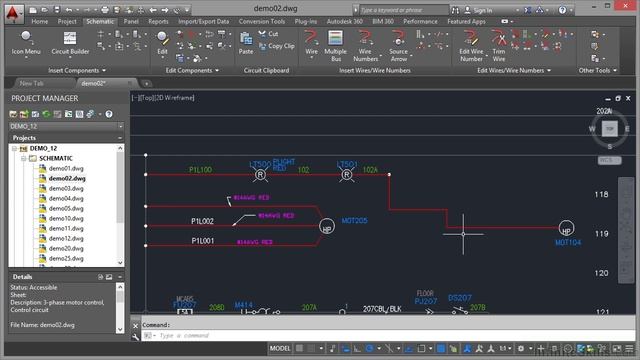Add a new drawing tab with plus
Image resolution: width=640 pixels, height=360 pixels.
click(x=146, y=84)
